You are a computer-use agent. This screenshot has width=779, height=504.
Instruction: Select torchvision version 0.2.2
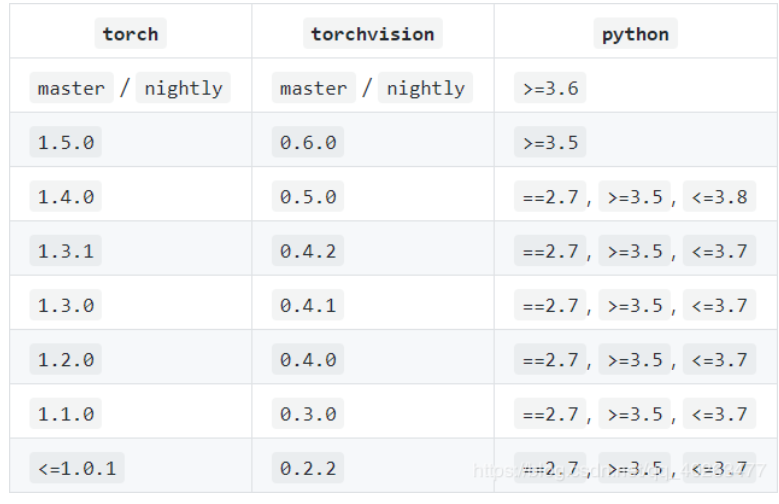(308, 468)
